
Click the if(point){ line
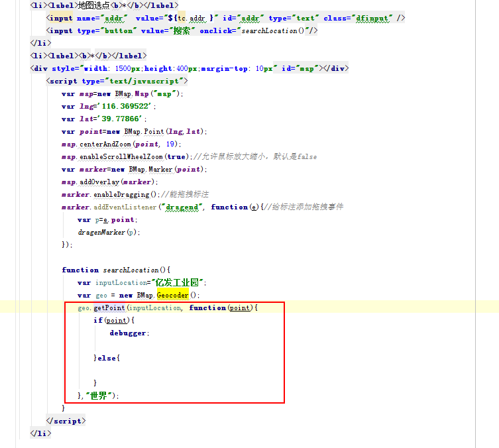(x=114, y=320)
